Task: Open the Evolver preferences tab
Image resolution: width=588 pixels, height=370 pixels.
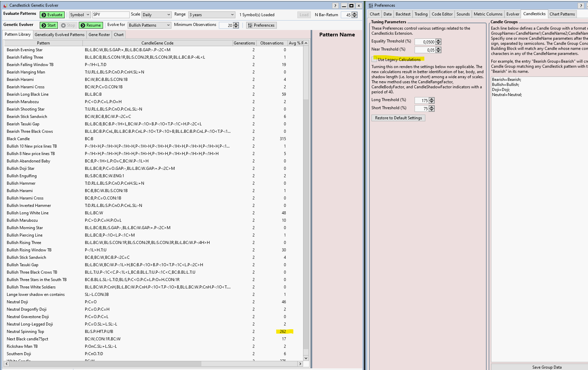Action: coord(513,14)
